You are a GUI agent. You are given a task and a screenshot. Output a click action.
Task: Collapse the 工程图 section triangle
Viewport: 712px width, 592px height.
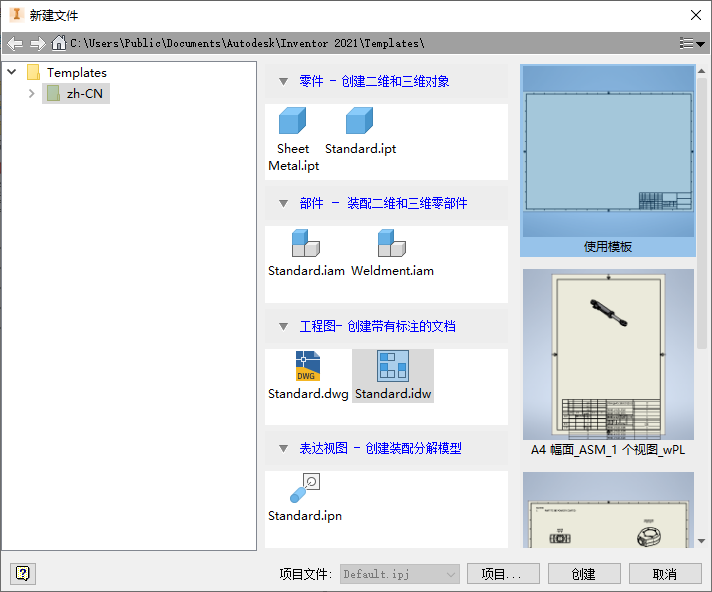click(x=283, y=326)
